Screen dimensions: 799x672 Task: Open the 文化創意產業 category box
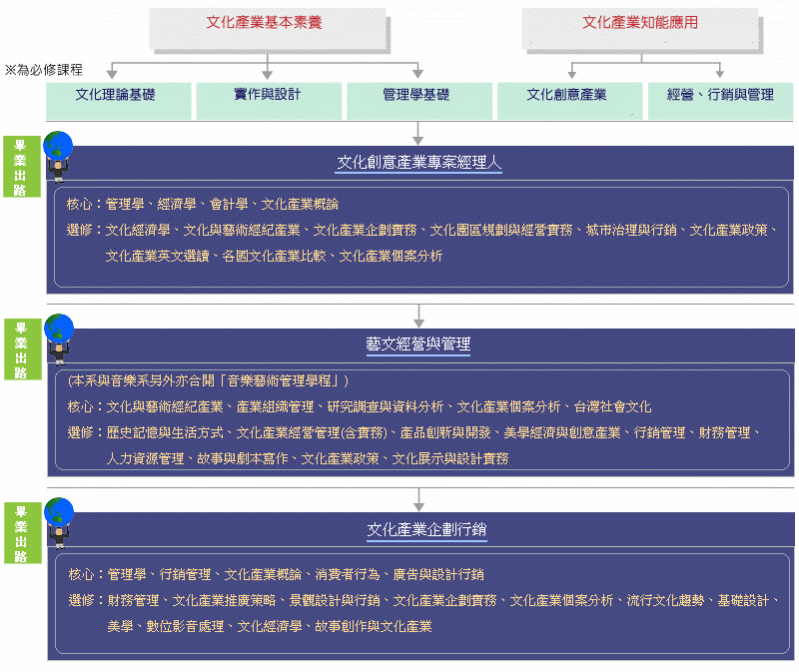click(569, 101)
